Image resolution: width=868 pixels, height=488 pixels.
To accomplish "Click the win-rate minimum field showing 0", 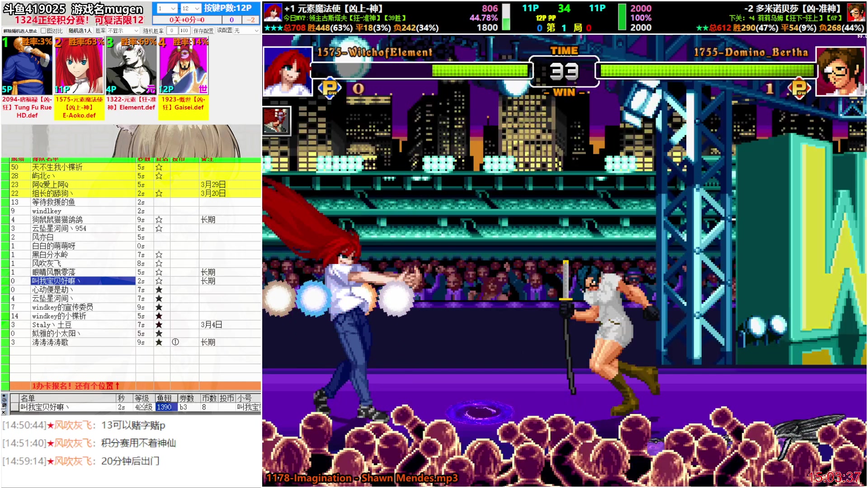I will (x=172, y=31).
